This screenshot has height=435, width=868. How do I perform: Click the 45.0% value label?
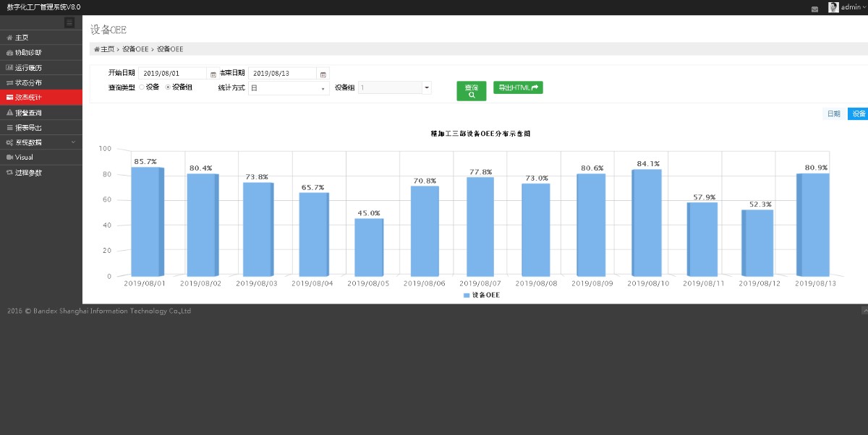coord(369,213)
